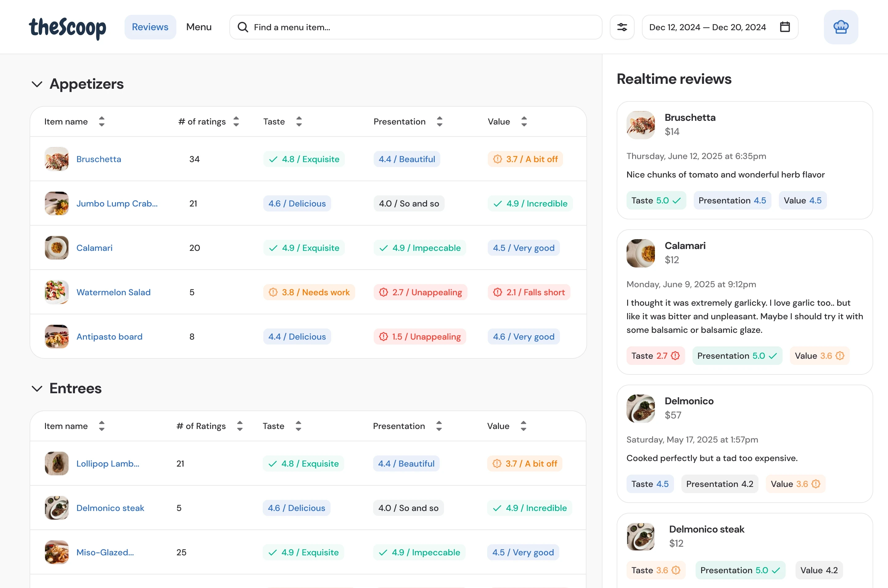The width and height of the screenshot is (888, 588).
Task: Open the Menu tab
Action: 199,27
